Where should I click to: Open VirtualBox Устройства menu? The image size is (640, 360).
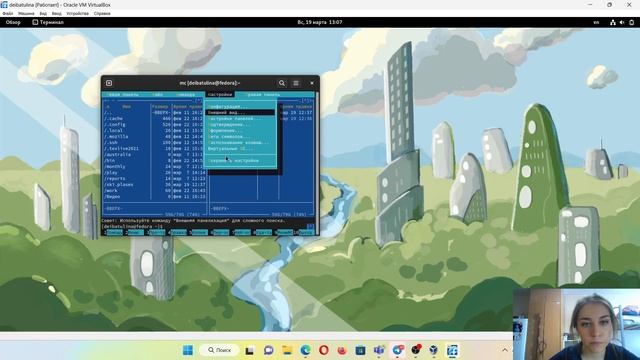click(78, 13)
